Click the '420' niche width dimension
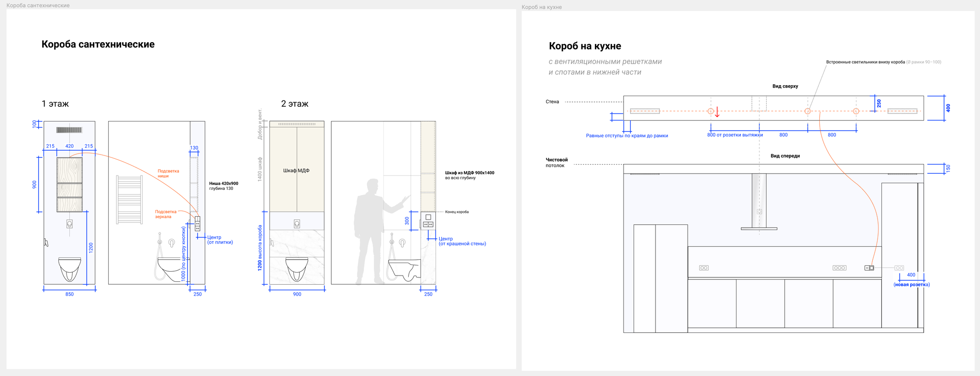Viewport: 980px width, 376px height. tap(69, 146)
